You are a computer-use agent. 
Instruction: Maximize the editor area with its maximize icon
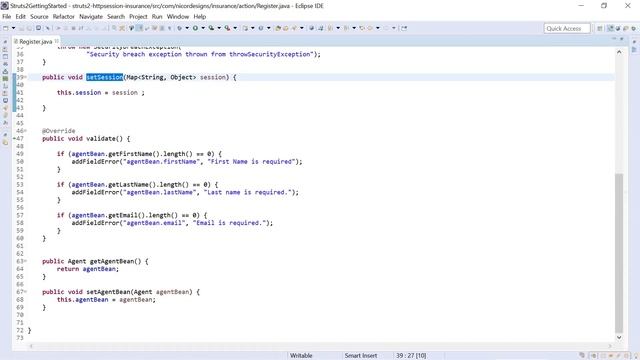pos(622,38)
